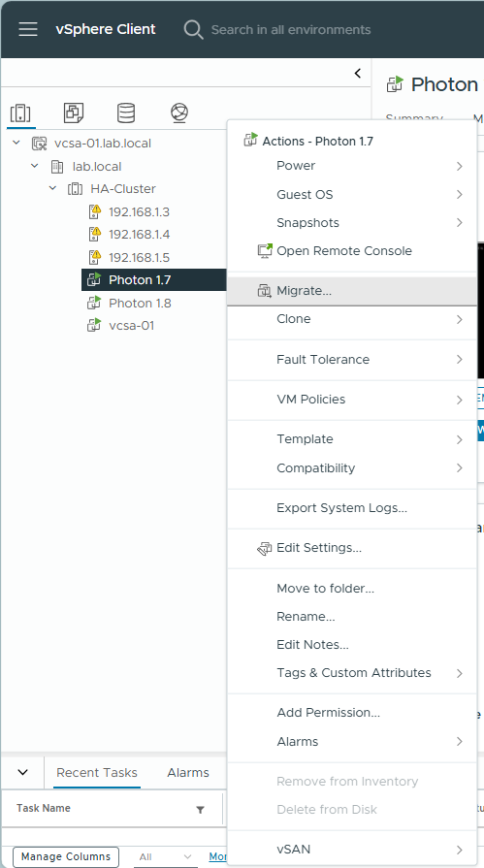
Task: Click the Task Name column header
Action: [44, 808]
